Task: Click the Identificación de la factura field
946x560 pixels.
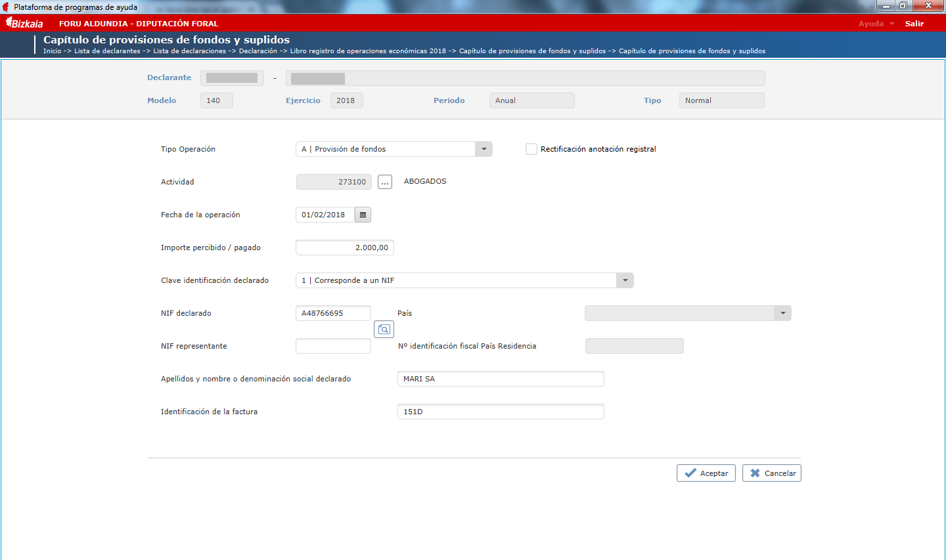Action: pos(501,412)
